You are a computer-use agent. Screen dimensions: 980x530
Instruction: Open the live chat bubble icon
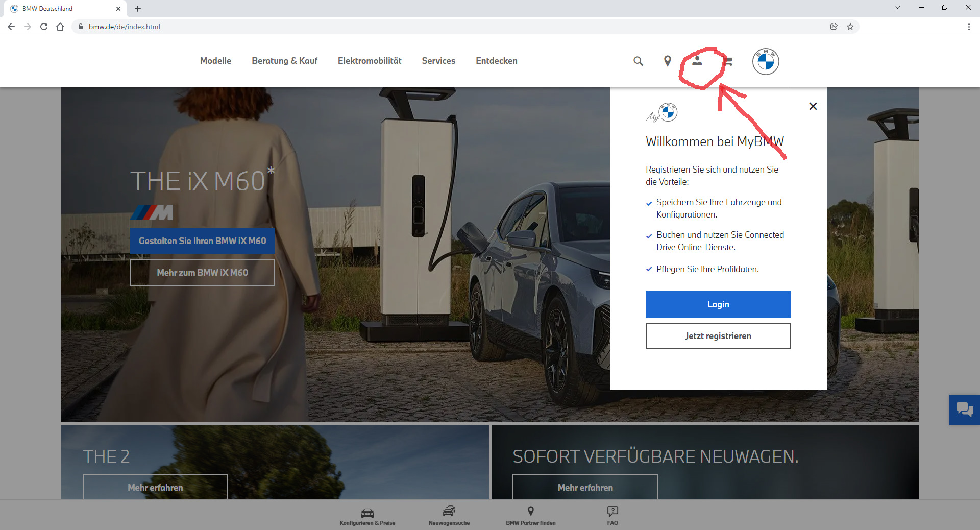click(965, 409)
